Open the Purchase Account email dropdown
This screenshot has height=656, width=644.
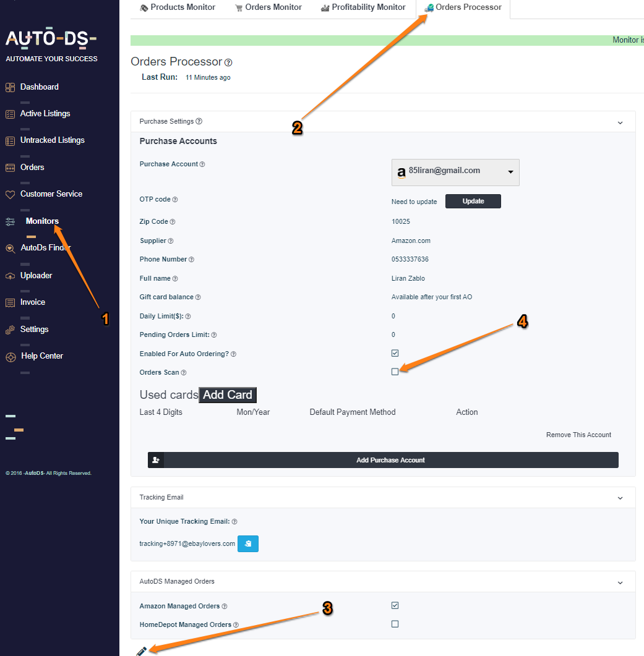coord(455,172)
